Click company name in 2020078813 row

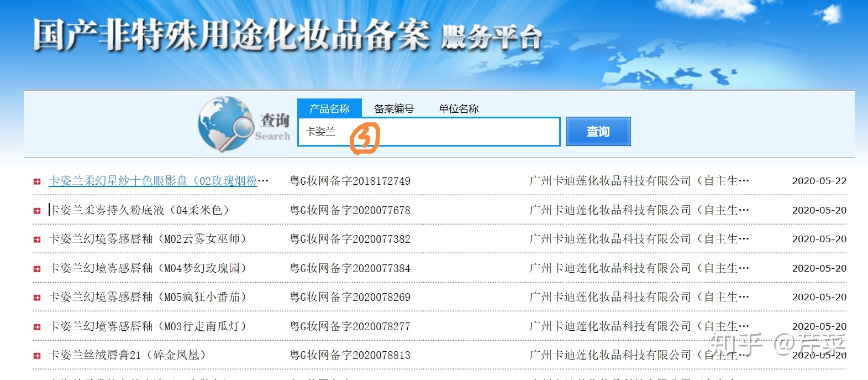click(x=639, y=355)
